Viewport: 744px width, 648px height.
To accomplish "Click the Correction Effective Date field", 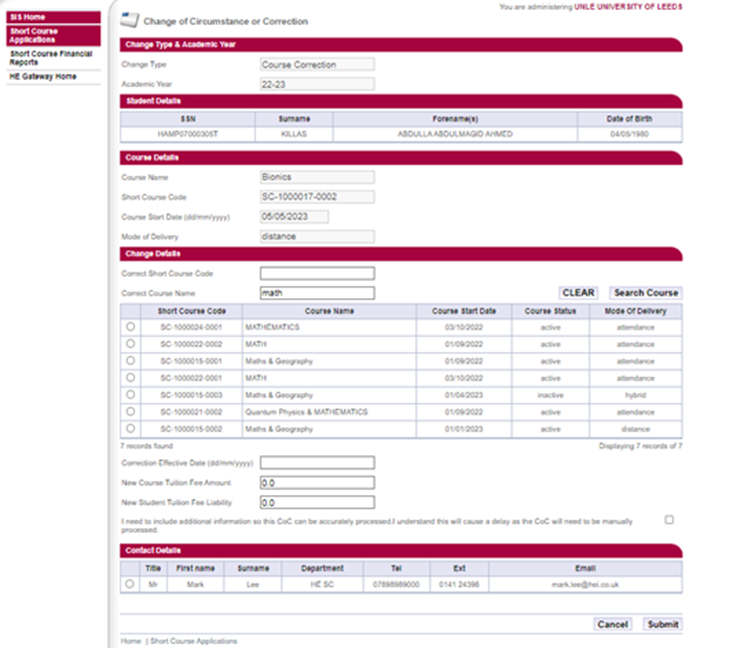I will pyautogui.click(x=316, y=463).
